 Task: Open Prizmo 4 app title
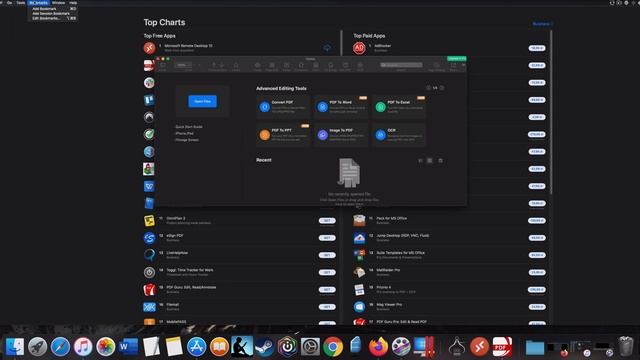pos(384,287)
